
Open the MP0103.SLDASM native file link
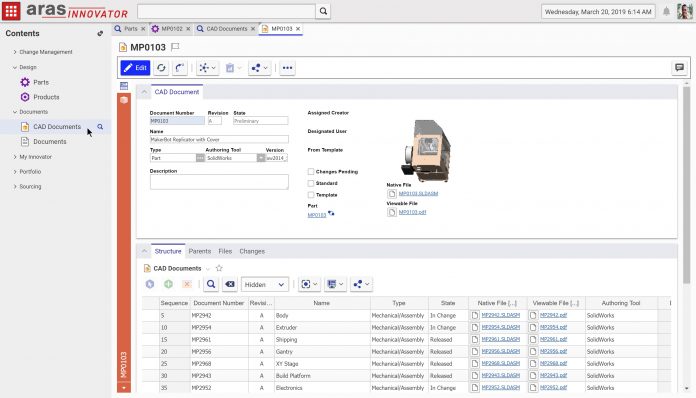coord(418,193)
